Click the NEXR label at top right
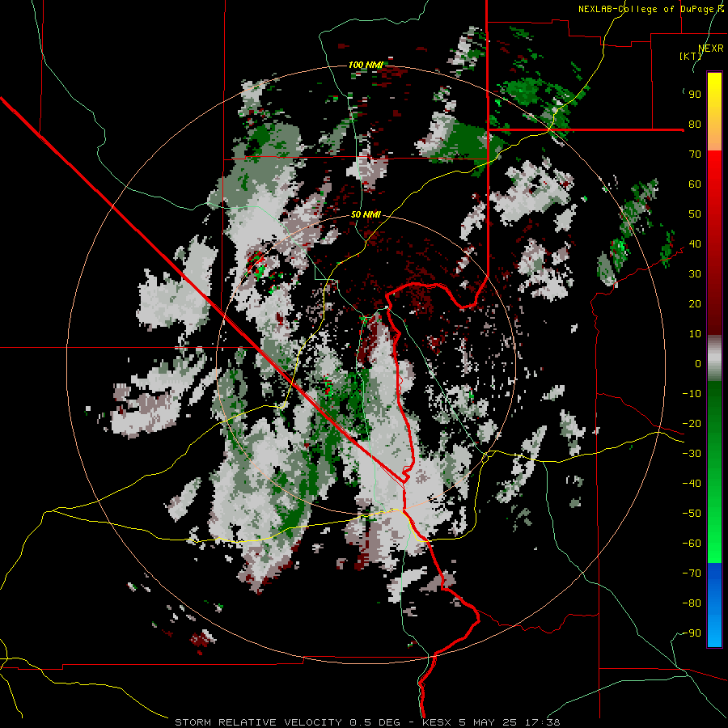Screen dimensions: 728x728 (x=711, y=49)
